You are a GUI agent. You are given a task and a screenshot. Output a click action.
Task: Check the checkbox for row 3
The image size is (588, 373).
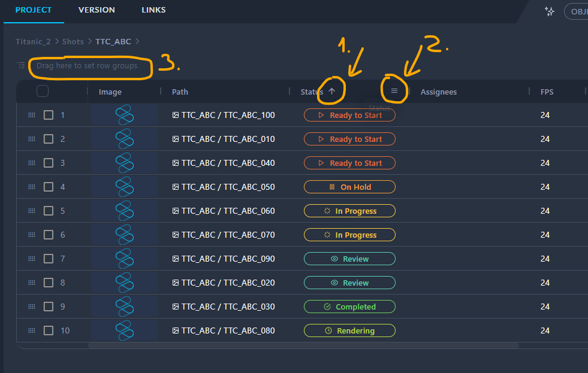click(49, 163)
